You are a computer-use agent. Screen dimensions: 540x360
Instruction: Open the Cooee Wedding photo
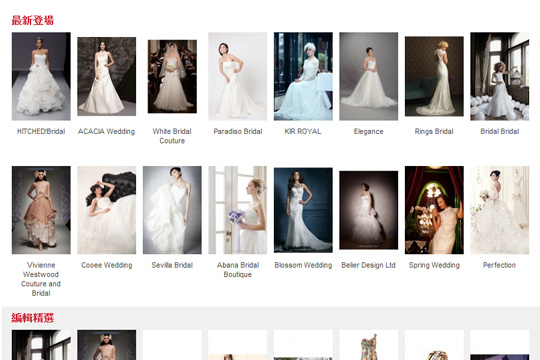106,210
